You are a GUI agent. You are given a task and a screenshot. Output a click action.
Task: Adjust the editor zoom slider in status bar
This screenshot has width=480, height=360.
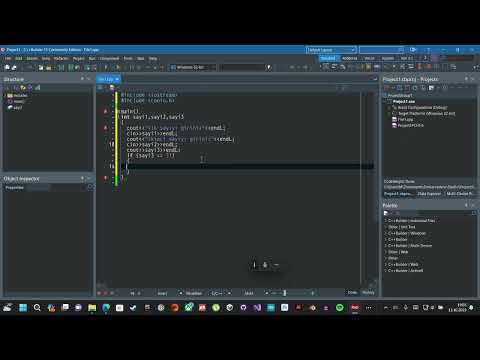pyautogui.click(x=285, y=293)
